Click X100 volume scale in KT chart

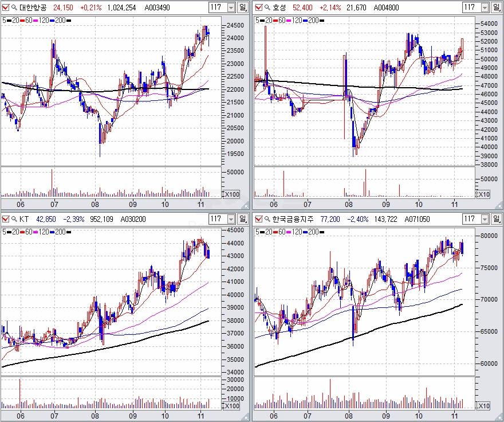tap(231, 406)
